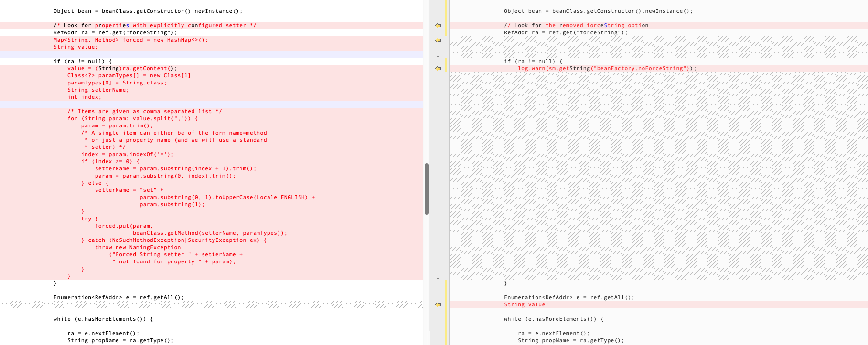The width and height of the screenshot is (868, 345).
Task: Click line 'try {' in left pane
Action: pyautogui.click(x=90, y=219)
